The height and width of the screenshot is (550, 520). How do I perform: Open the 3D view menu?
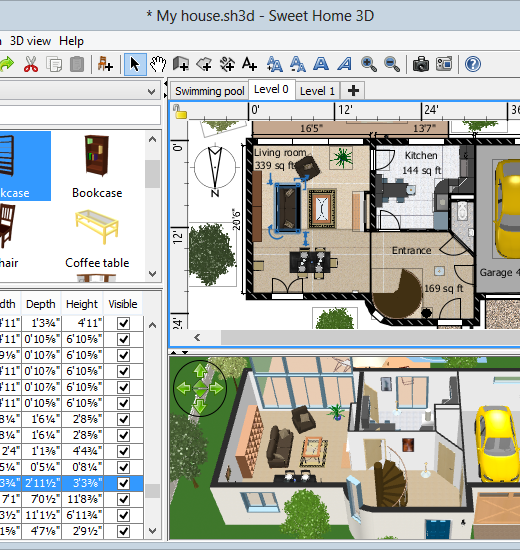tap(30, 41)
